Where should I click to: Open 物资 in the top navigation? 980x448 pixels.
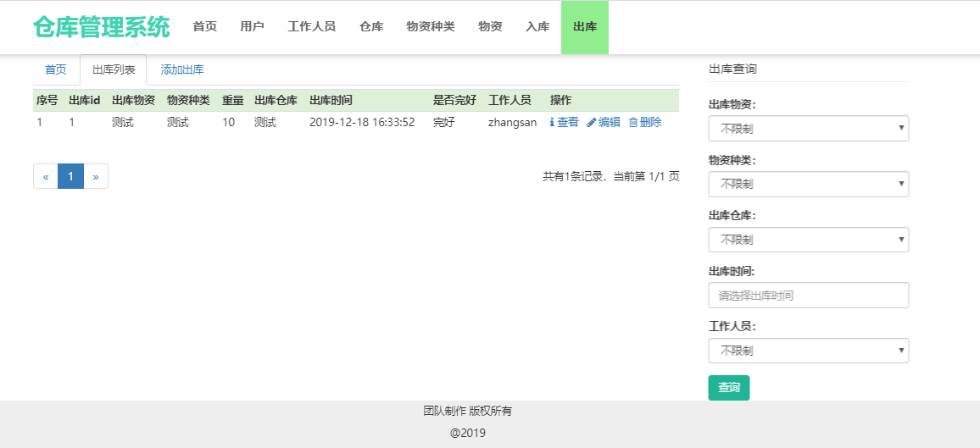490,27
